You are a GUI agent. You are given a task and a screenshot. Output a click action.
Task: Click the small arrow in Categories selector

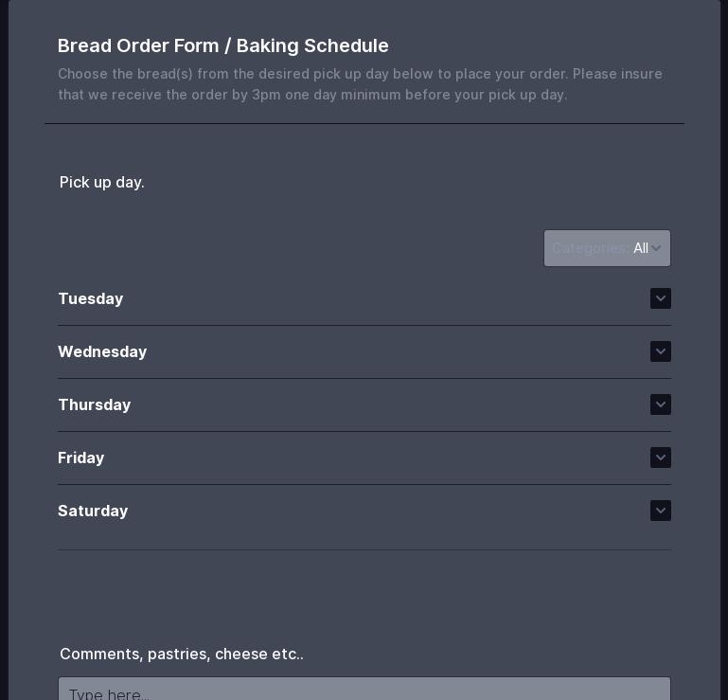pos(656,248)
